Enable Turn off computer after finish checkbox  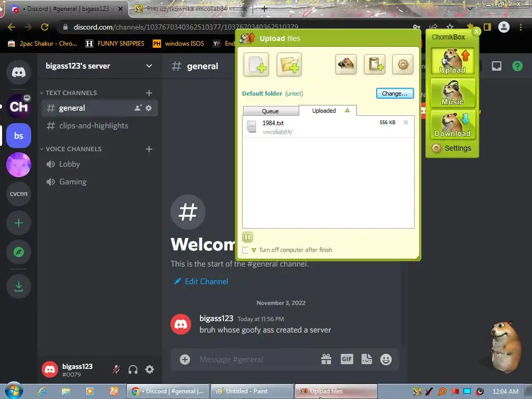click(x=245, y=250)
